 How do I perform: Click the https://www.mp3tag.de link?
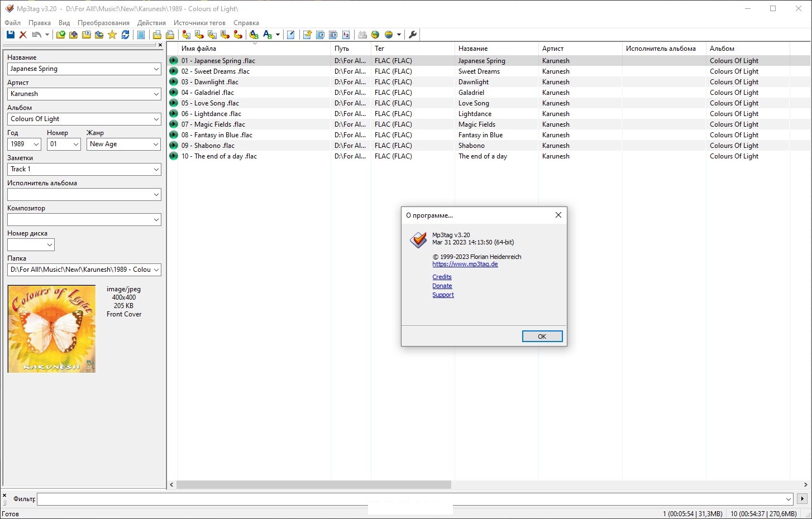point(465,264)
